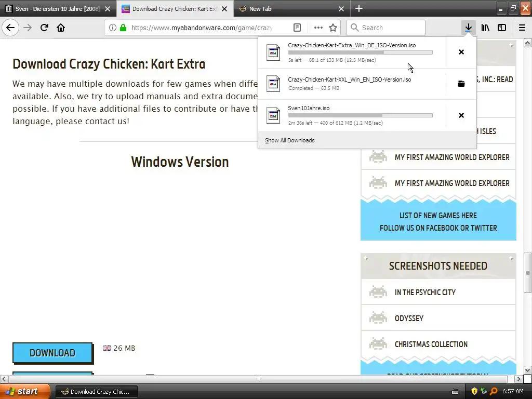This screenshot has width=532, height=399.
Task: Select the Download Crazy Chicken: Kart Extra tab
Action: click(x=175, y=9)
